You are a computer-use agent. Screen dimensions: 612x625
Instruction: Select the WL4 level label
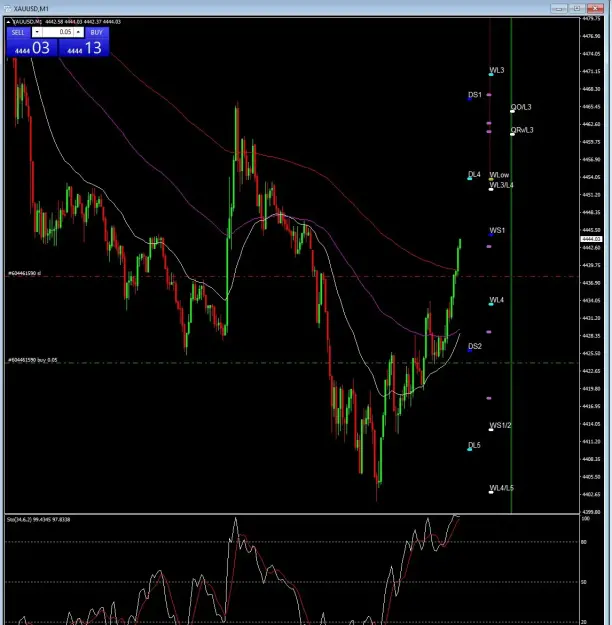click(x=497, y=300)
